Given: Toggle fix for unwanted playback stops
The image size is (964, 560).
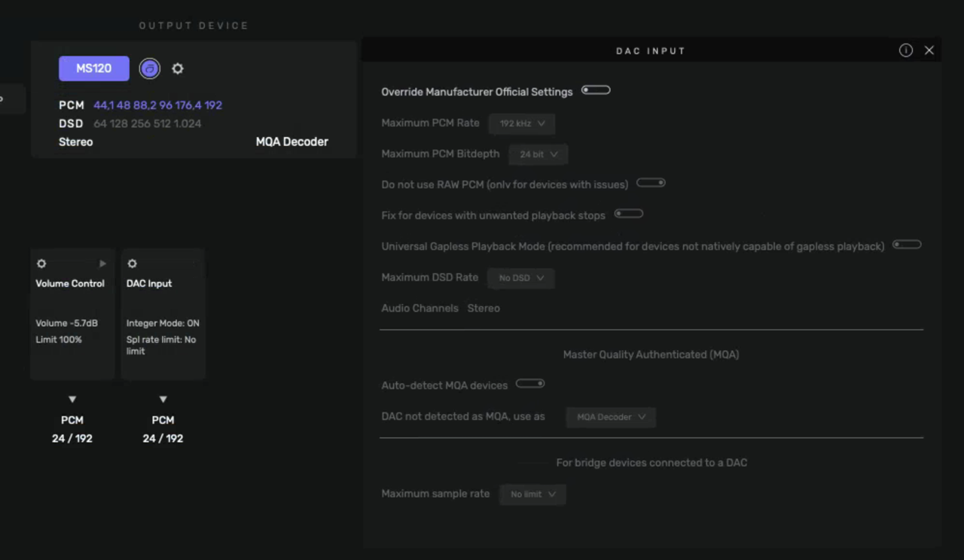Looking at the screenshot, I should 629,214.
